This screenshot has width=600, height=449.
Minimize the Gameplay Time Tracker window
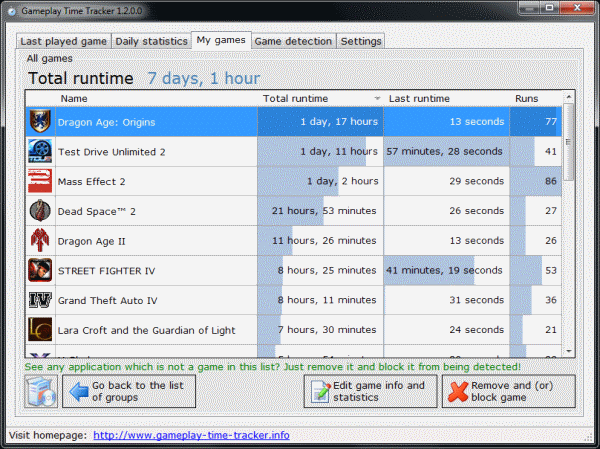point(530,8)
